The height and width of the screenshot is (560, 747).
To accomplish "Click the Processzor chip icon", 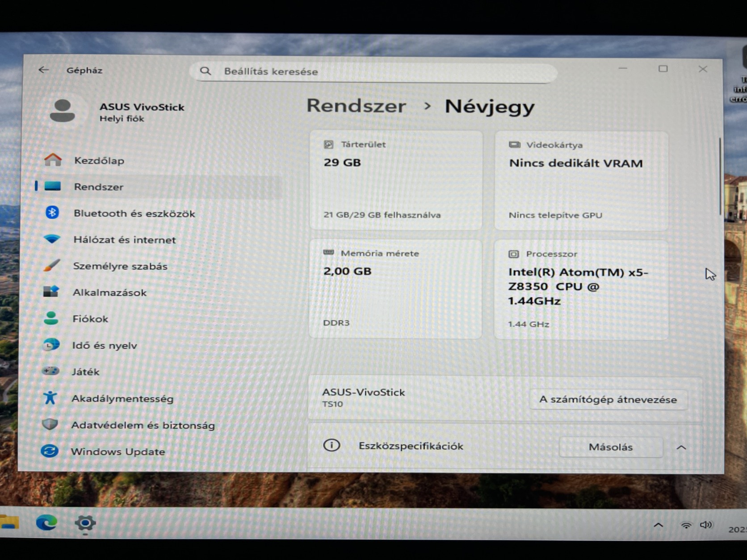I will (x=514, y=254).
